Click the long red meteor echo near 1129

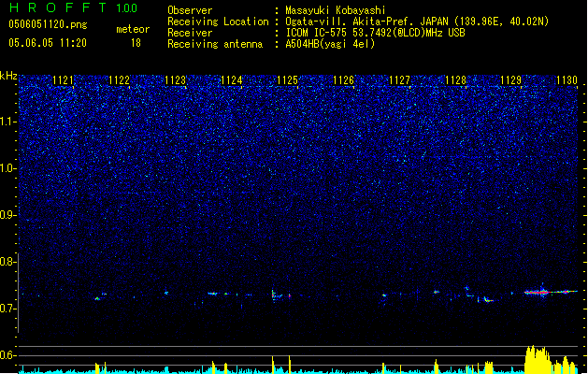tap(551, 292)
